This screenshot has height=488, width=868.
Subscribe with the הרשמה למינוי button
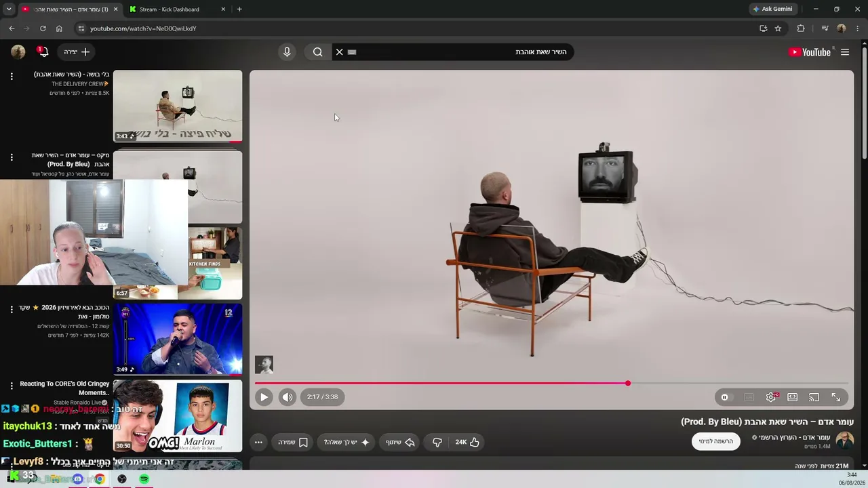(x=716, y=441)
